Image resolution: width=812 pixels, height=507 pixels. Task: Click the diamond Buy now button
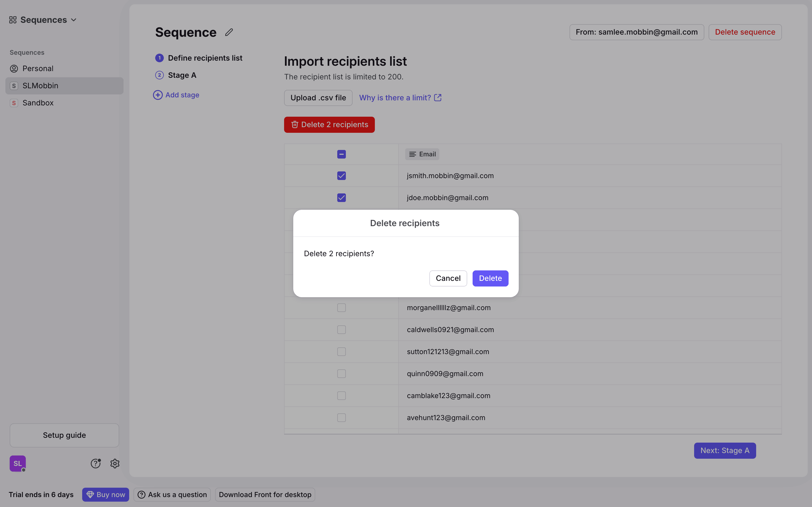(105, 495)
